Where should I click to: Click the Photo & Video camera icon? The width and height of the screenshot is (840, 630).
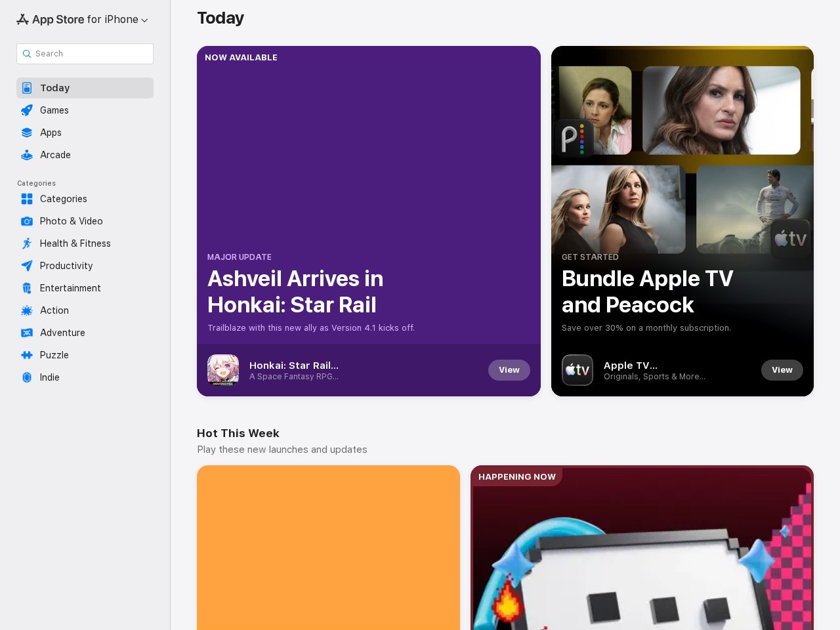pos(27,221)
